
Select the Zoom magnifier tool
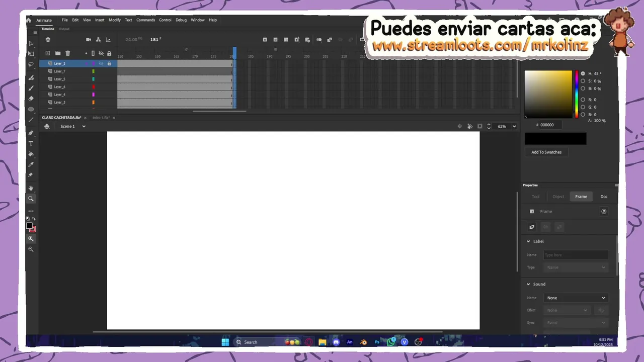(31, 199)
